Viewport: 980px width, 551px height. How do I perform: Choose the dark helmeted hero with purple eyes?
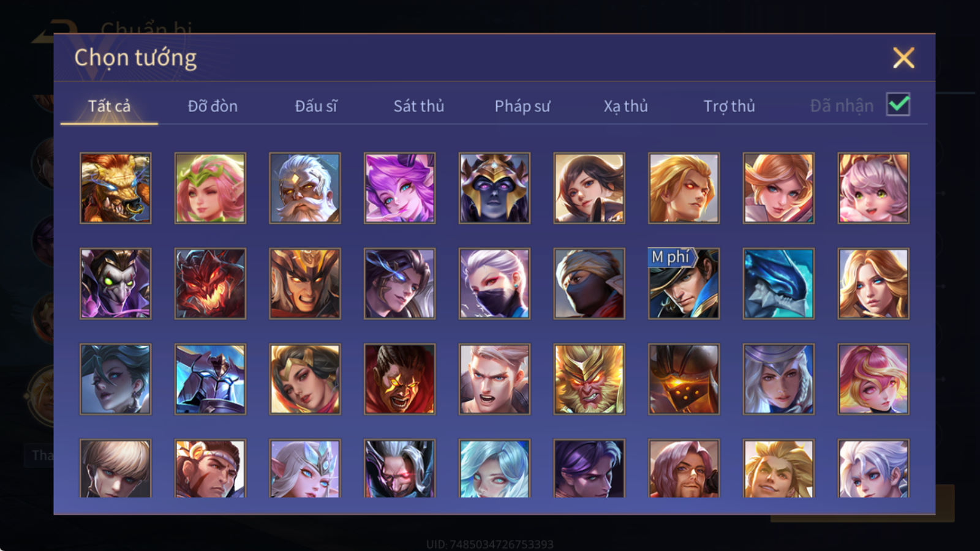point(494,188)
